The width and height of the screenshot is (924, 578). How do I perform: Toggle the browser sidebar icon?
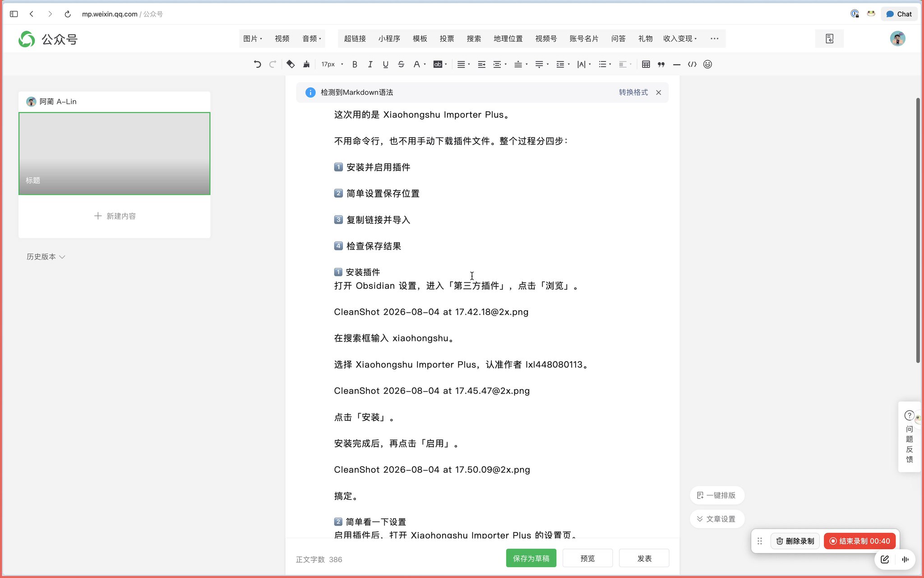pyautogui.click(x=14, y=14)
